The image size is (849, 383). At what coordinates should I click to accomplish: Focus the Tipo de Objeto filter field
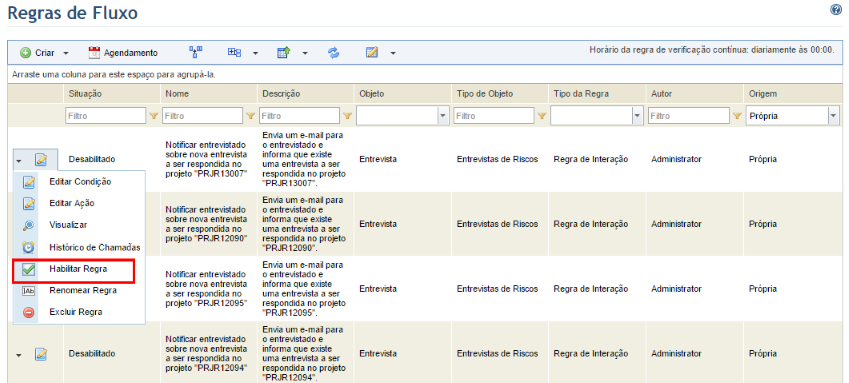point(494,115)
